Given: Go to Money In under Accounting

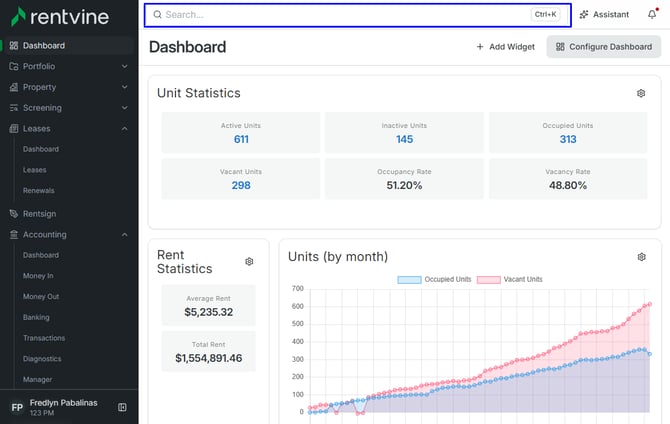Looking at the screenshot, I should pos(38,276).
